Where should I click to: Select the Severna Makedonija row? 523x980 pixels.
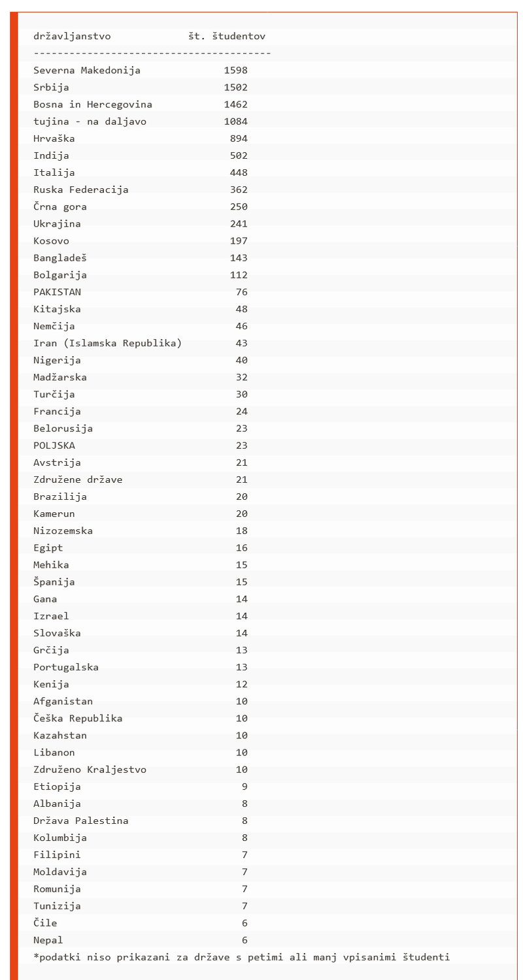(87, 71)
